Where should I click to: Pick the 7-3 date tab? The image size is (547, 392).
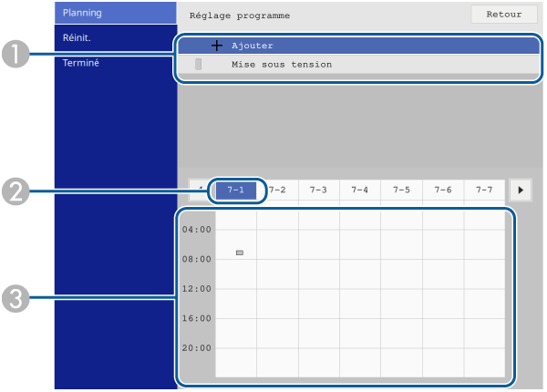coord(318,190)
